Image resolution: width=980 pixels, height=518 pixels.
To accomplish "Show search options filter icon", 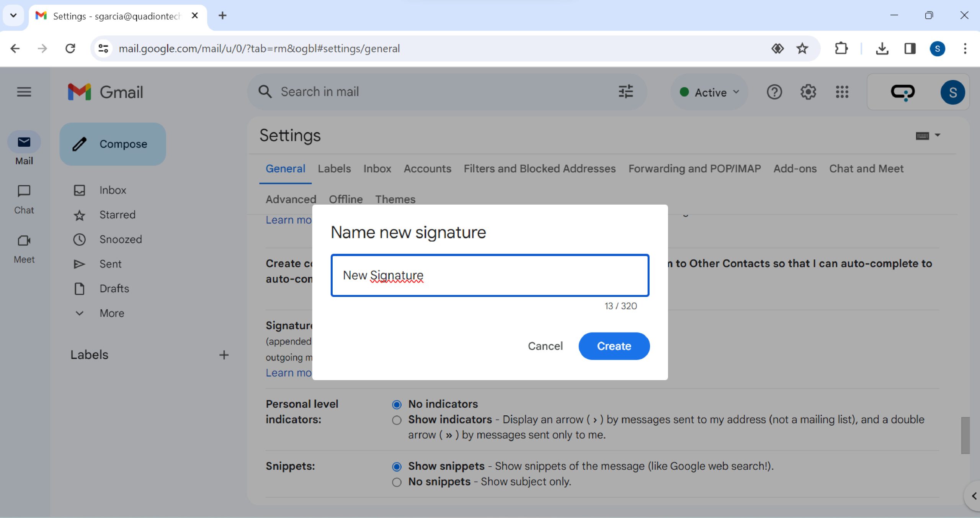I will 626,92.
